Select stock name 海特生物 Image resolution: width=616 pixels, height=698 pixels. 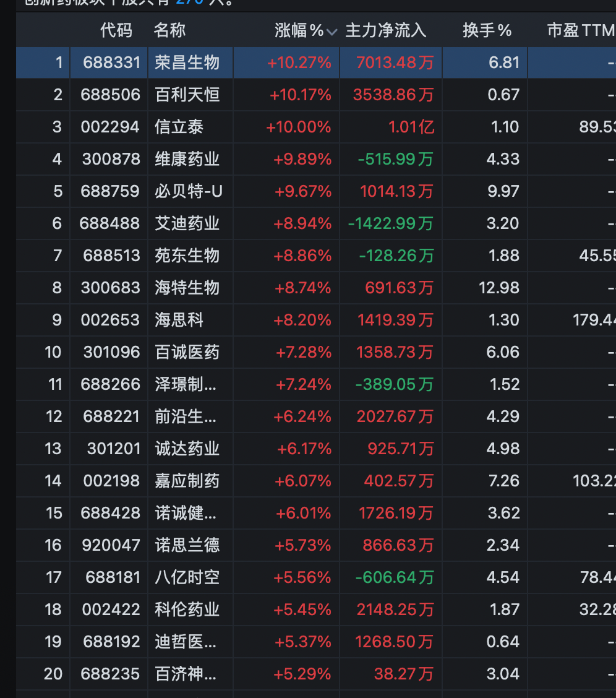(x=187, y=288)
